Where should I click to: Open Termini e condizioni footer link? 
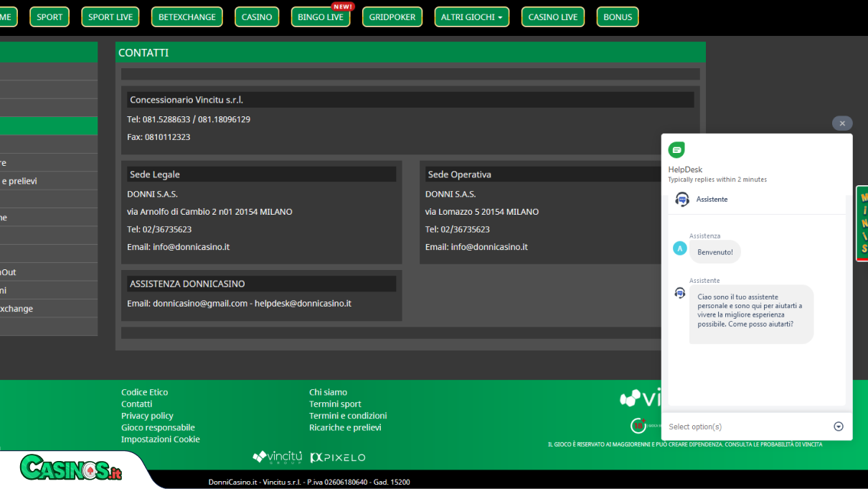[348, 416]
